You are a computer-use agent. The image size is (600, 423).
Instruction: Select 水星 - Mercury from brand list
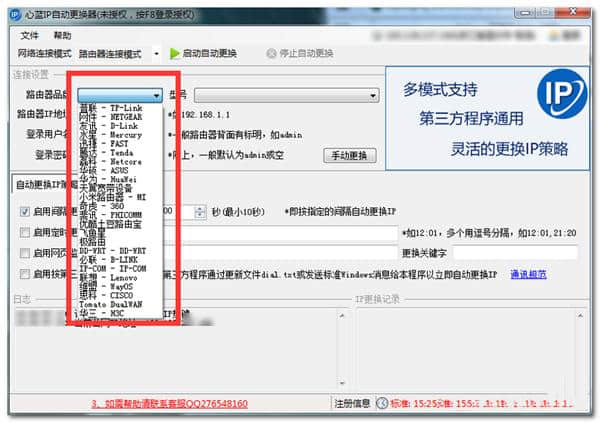coord(111,135)
